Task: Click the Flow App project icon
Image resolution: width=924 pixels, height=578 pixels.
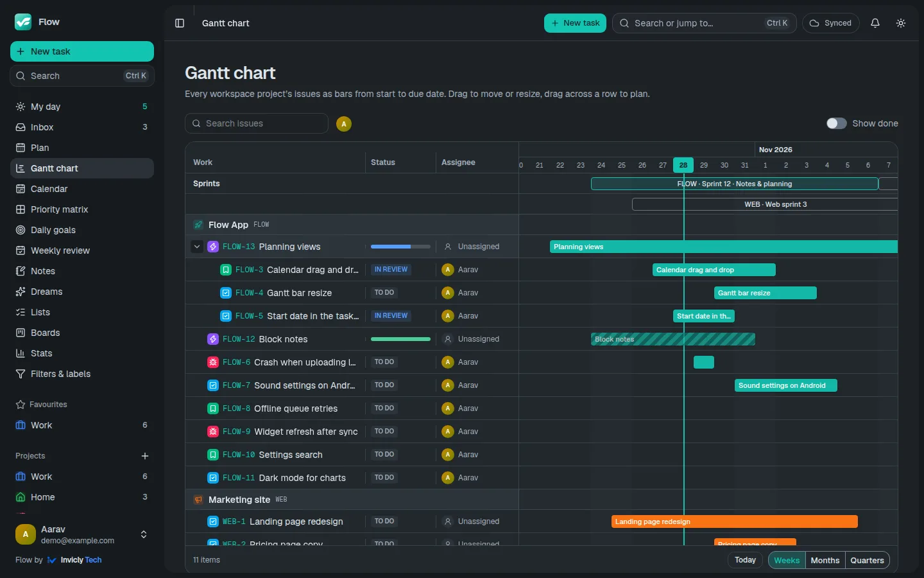Action: tap(198, 225)
